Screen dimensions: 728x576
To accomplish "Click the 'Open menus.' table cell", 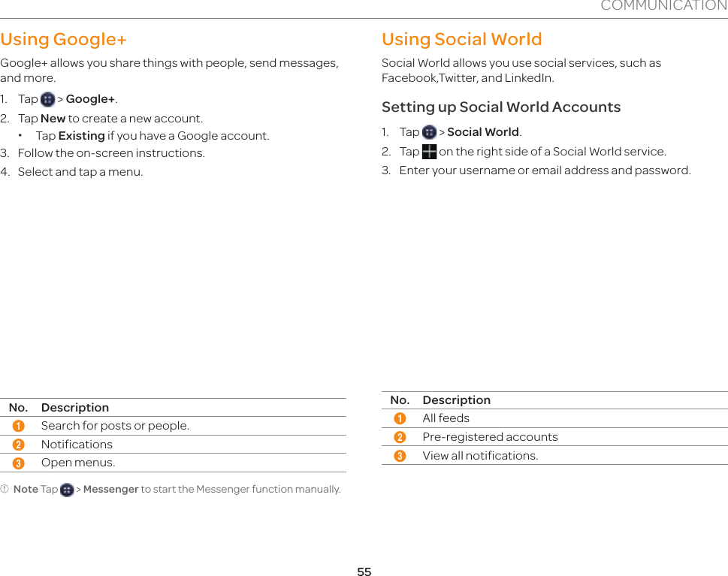I will (x=78, y=463).
